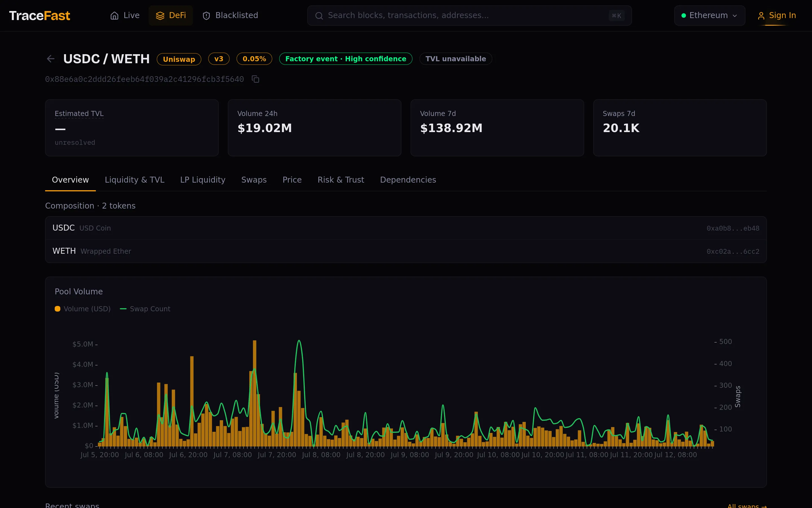Image resolution: width=812 pixels, height=508 pixels.
Task: Click the tallest orange volume bar
Action: [x=255, y=393]
